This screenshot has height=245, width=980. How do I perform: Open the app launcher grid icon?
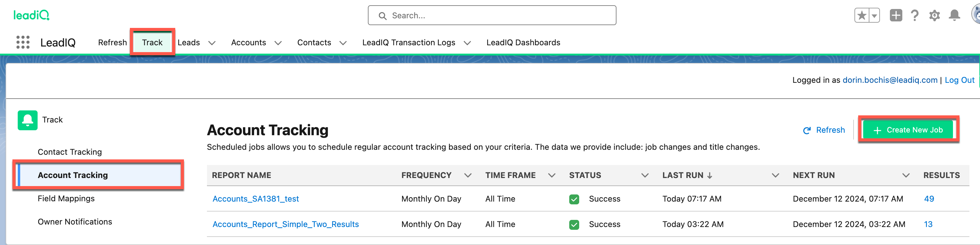tap(23, 42)
